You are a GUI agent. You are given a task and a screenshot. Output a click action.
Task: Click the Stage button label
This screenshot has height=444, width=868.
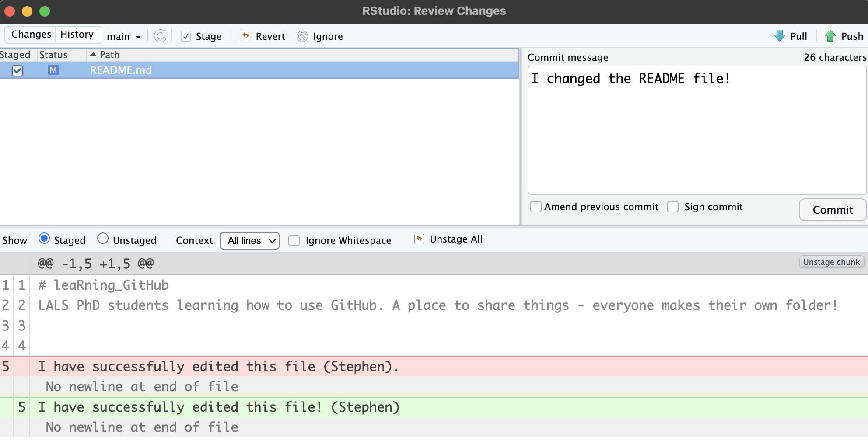209,36
